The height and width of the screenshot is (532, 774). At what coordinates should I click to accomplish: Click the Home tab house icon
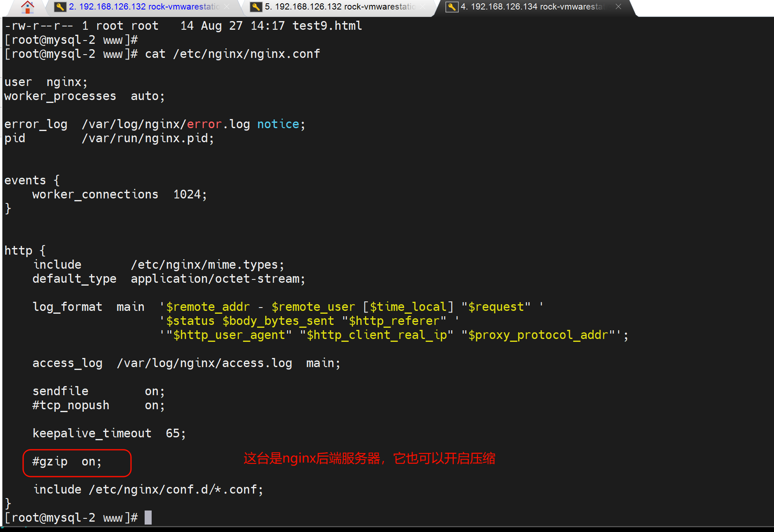(x=27, y=7)
